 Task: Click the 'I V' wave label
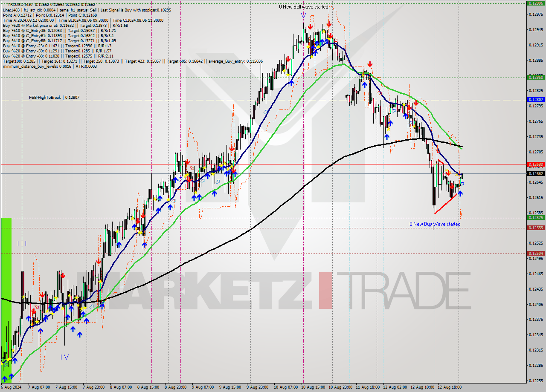[64, 357]
